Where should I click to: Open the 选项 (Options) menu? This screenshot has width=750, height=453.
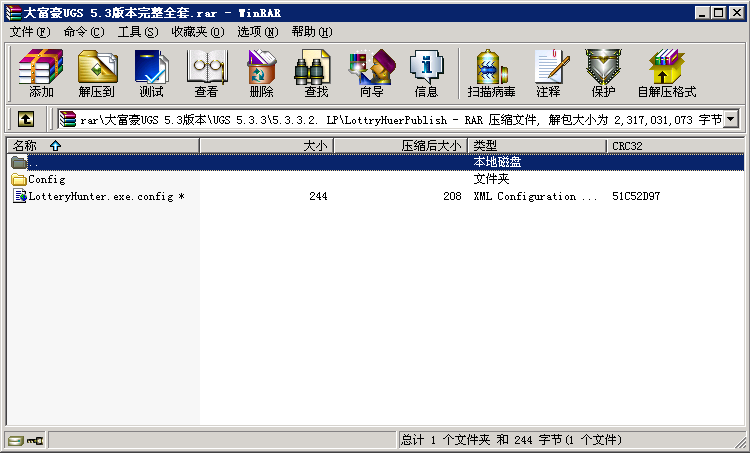coord(258,32)
